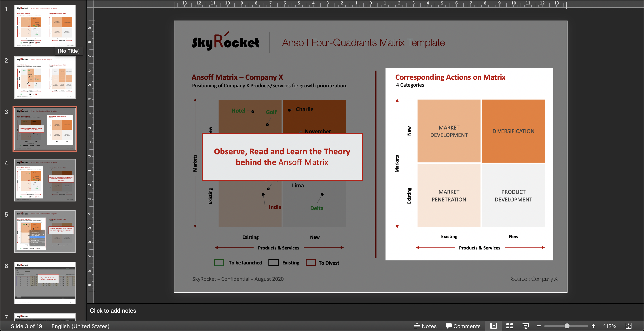Viewport: 644px width, 331px height.
Task: Select slide 1 thumbnail
Action: [45, 26]
